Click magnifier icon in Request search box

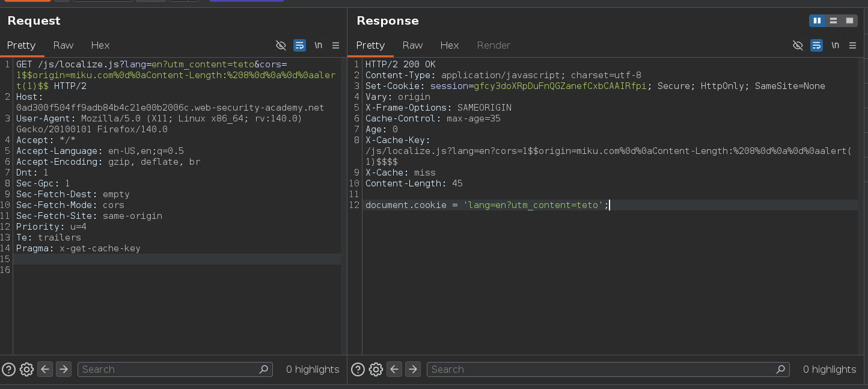pos(264,369)
